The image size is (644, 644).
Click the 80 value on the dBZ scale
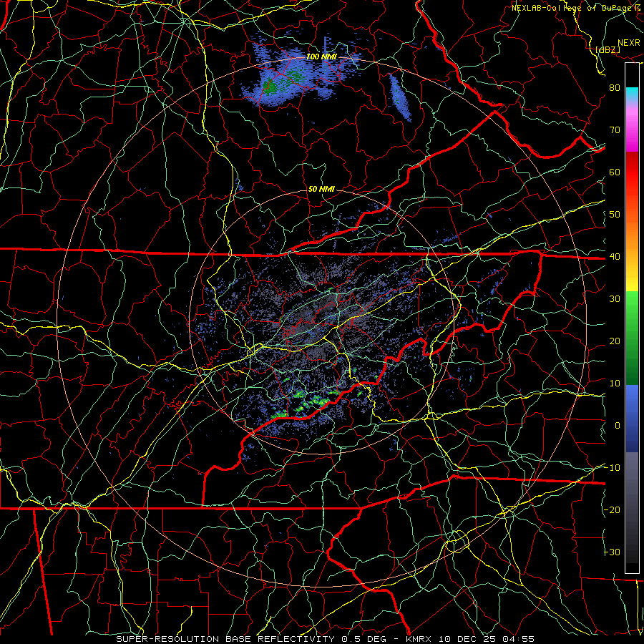(x=615, y=87)
